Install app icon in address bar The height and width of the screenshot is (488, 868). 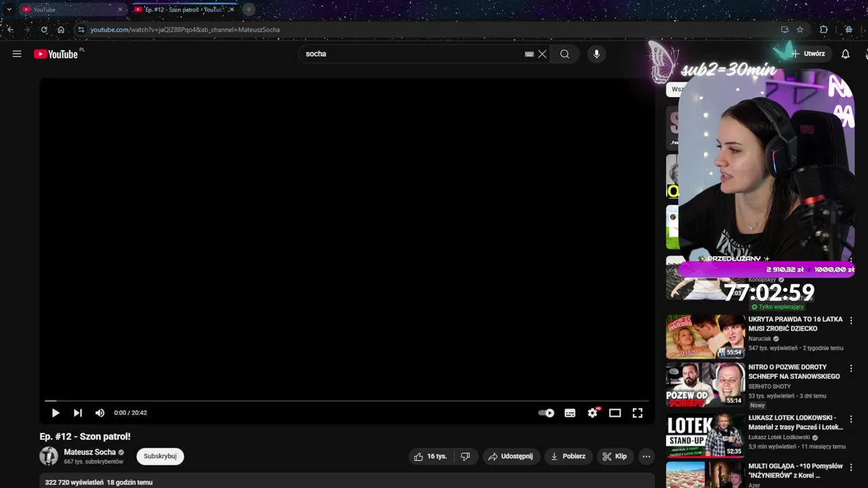coord(785,30)
